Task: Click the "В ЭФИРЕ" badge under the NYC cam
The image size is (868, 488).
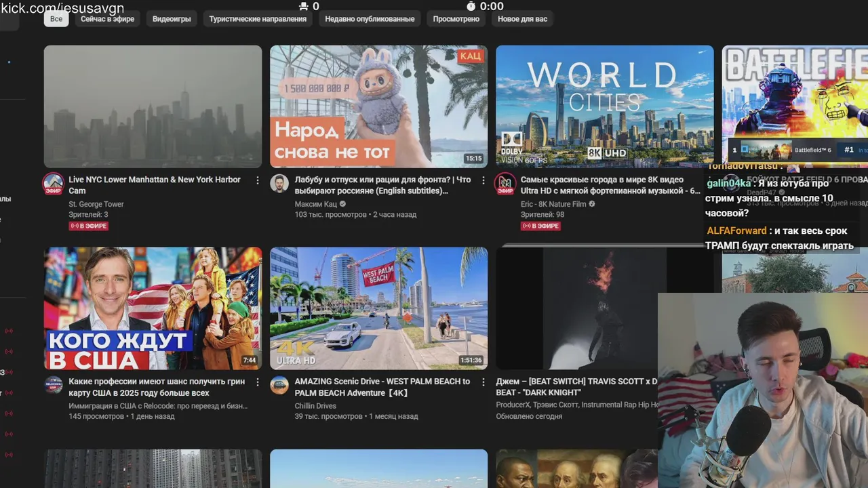Action: [x=89, y=226]
